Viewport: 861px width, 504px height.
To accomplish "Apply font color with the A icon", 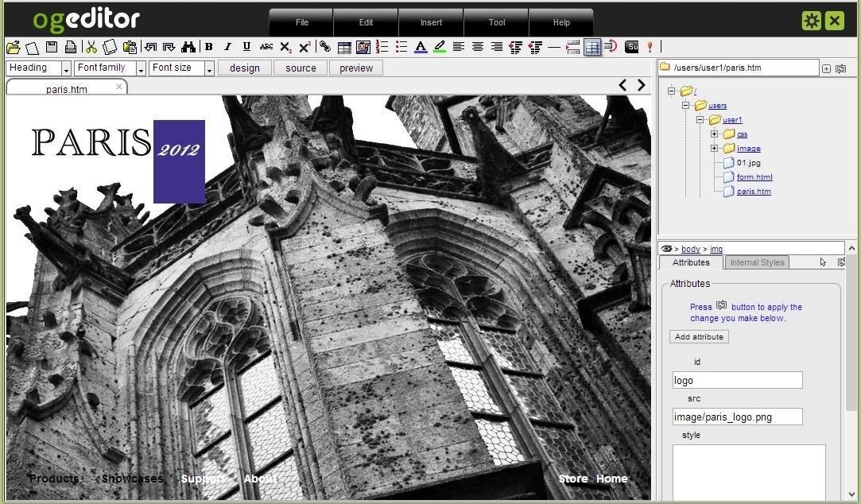I will [420, 46].
